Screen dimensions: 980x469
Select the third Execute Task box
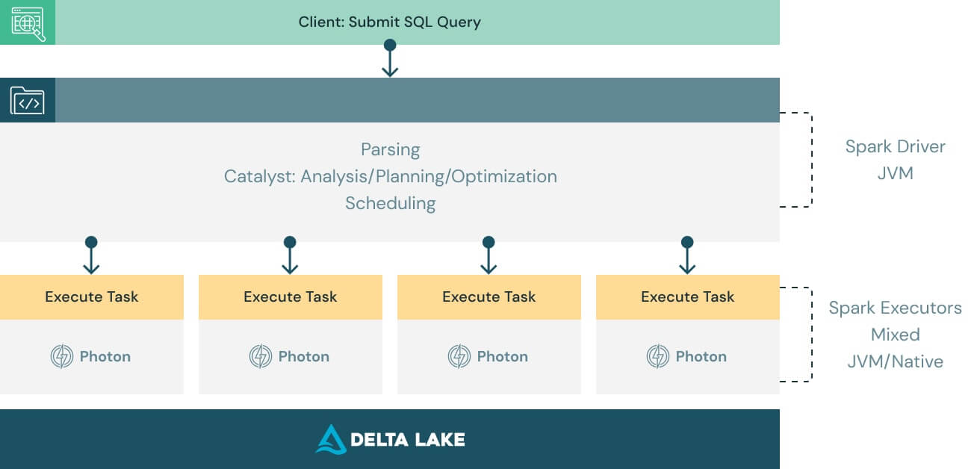click(489, 296)
